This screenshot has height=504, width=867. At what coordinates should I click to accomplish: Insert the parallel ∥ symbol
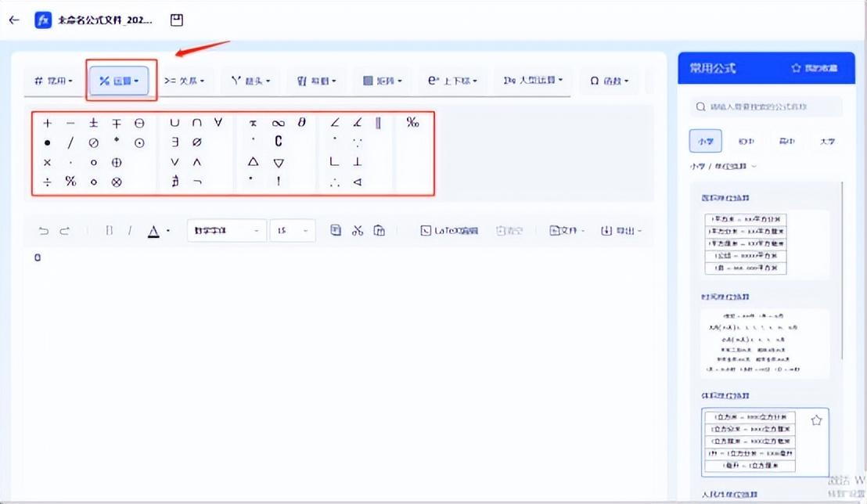coord(378,122)
